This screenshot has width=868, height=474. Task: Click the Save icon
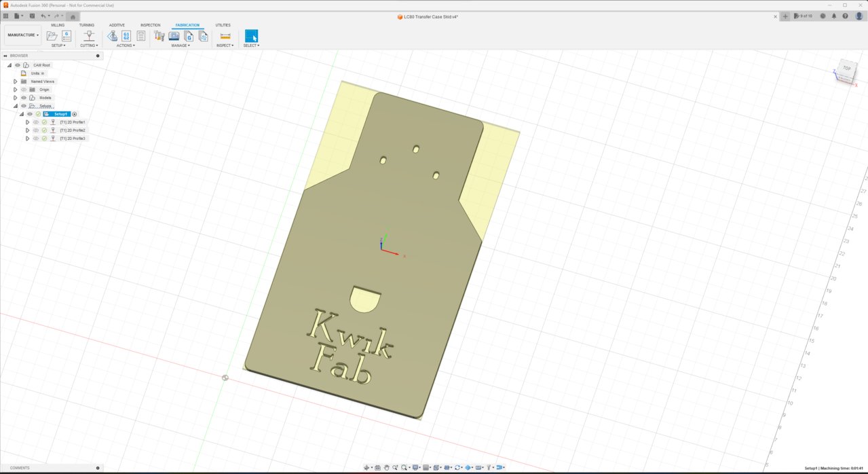tap(32, 16)
